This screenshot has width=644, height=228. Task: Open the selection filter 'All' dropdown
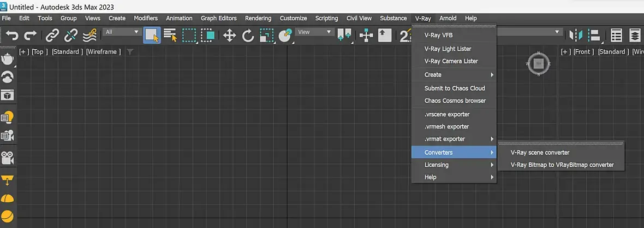click(122, 32)
